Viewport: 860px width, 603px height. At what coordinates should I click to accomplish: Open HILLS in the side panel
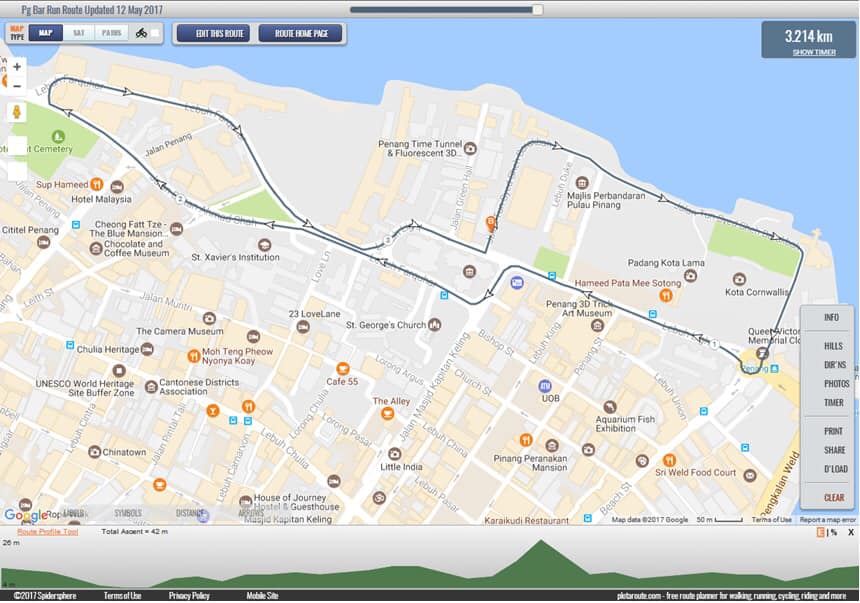pyautogui.click(x=833, y=346)
